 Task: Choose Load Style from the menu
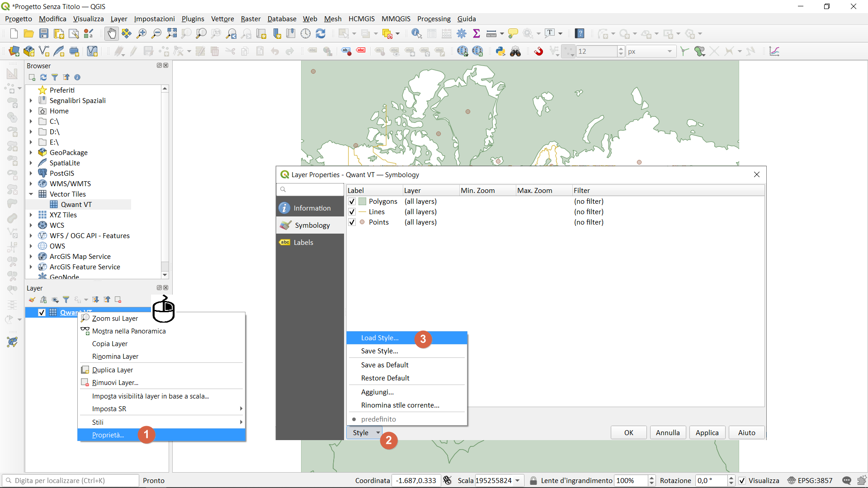[x=380, y=338]
